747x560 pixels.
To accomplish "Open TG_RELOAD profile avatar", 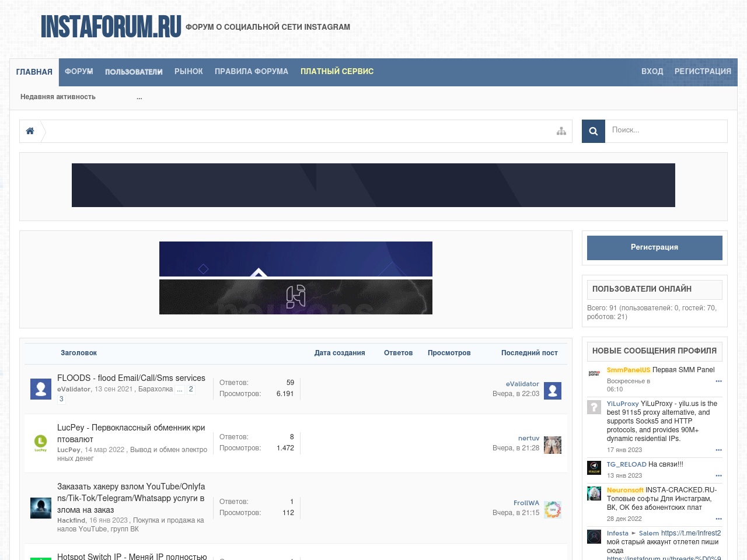I will [x=594, y=467].
